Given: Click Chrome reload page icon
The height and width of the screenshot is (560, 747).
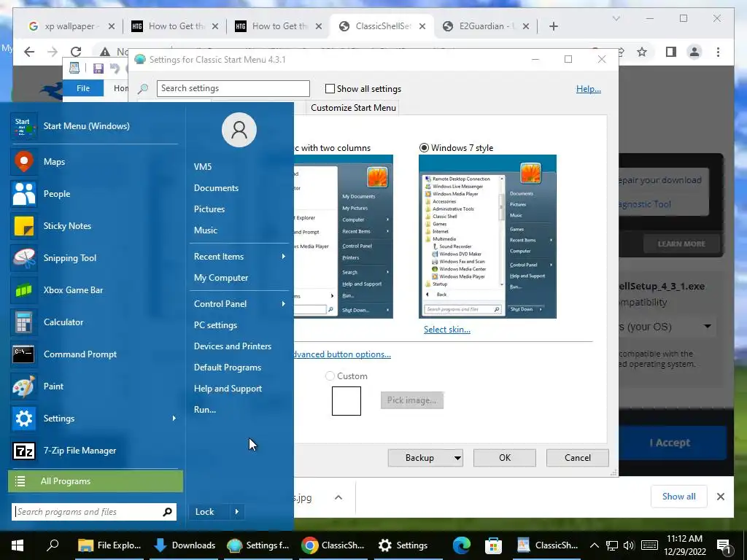Looking at the screenshot, I should tap(76, 52).
